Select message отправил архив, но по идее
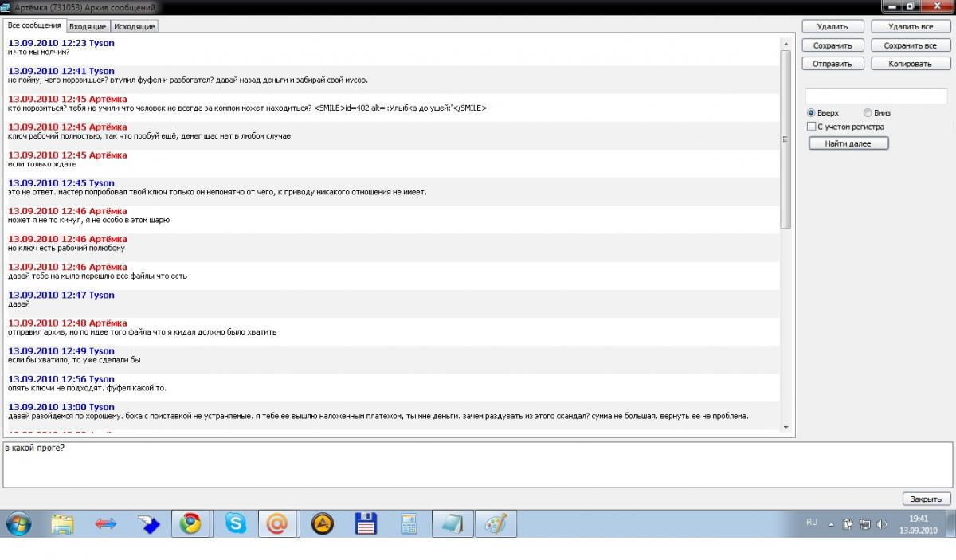Viewport: 956px width, 560px height. 143,332
